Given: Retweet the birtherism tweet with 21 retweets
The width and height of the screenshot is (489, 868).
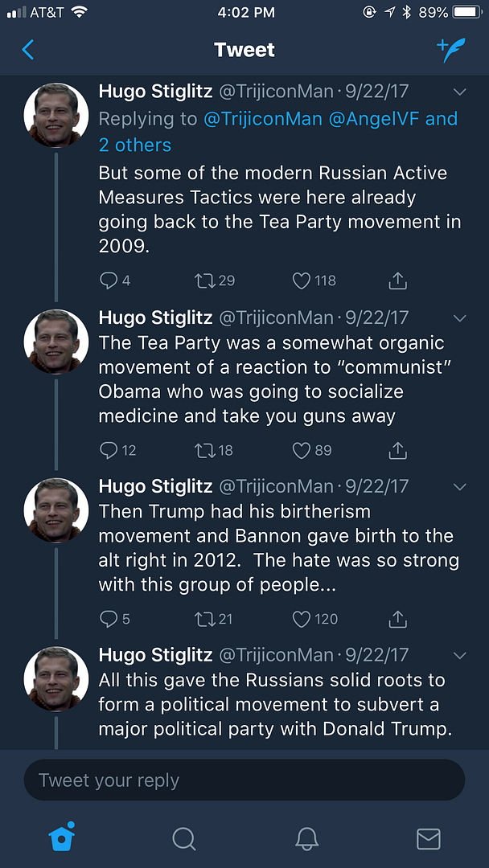Looking at the screenshot, I should (x=204, y=619).
